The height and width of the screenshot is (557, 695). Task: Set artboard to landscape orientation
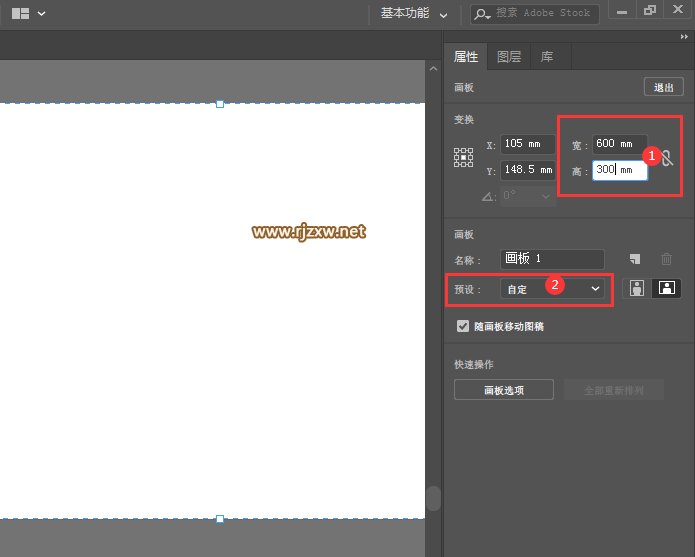667,288
